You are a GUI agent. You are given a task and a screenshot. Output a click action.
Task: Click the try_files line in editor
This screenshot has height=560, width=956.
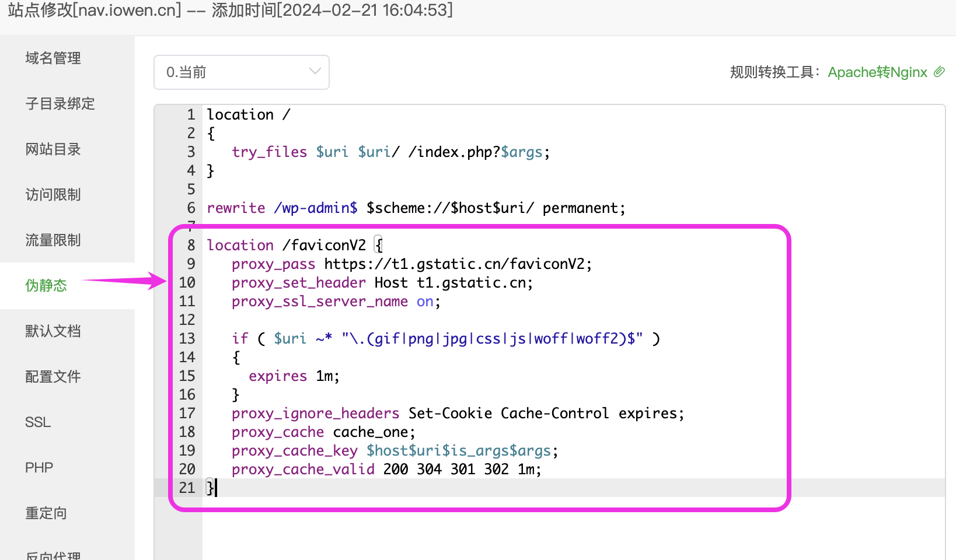point(390,152)
